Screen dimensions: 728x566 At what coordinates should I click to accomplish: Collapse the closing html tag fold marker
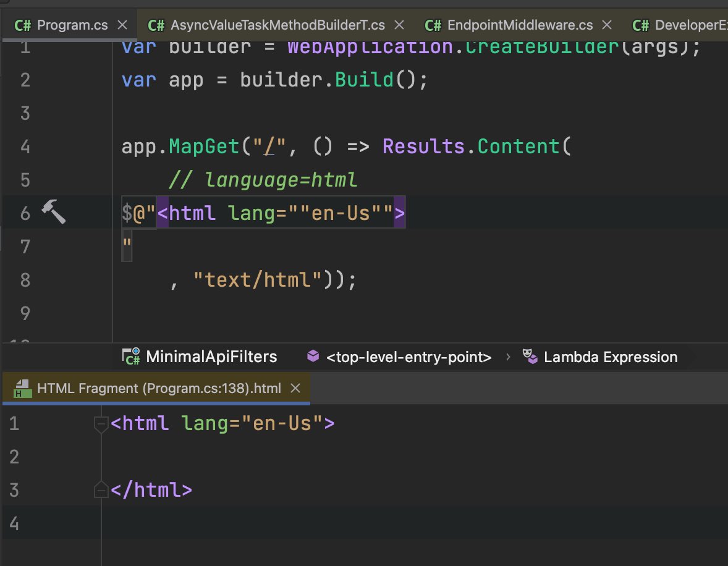[x=101, y=490]
